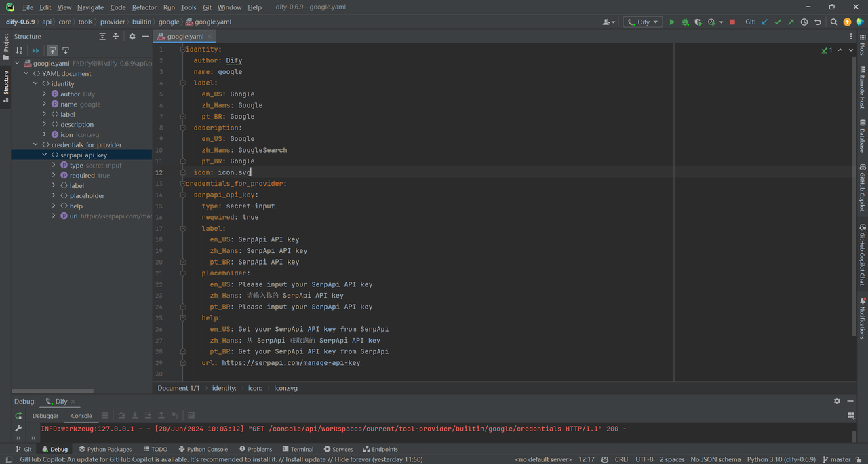Expand all nodes in Structure panel
The height and width of the screenshot is (464, 868).
coord(102,37)
